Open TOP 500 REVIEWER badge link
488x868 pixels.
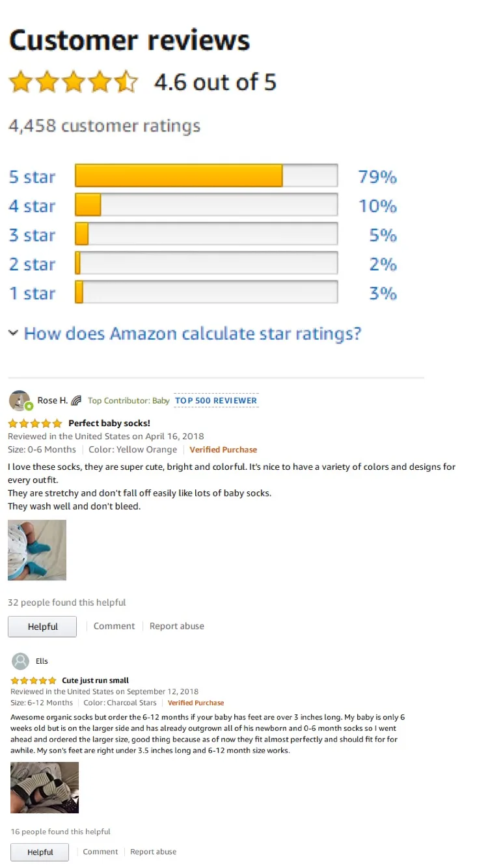(216, 401)
